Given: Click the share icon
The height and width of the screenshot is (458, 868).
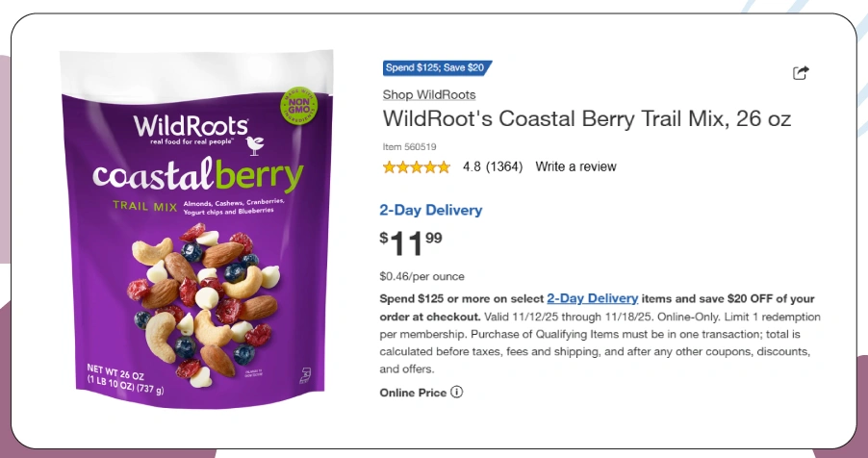Looking at the screenshot, I should point(801,73).
